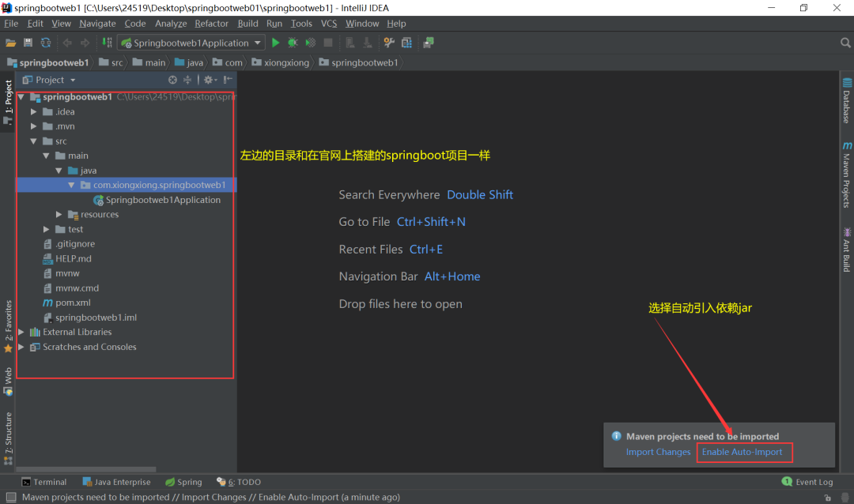The image size is (854, 504).
Task: Open the Navigate menu
Action: 97,24
